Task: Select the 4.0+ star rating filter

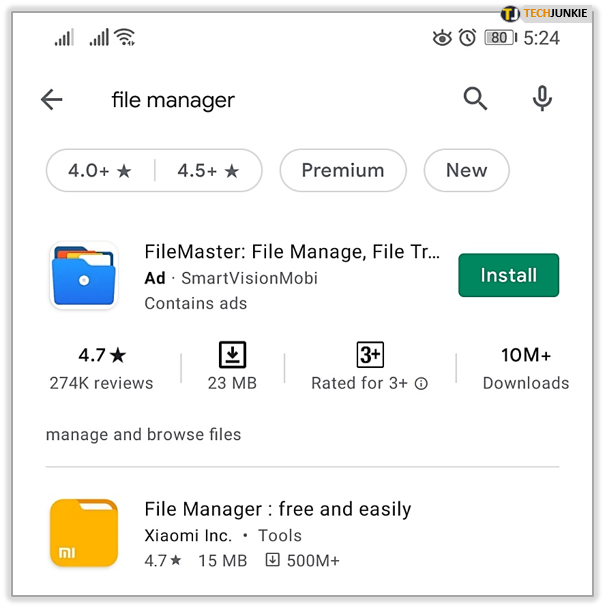Action: pyautogui.click(x=100, y=171)
